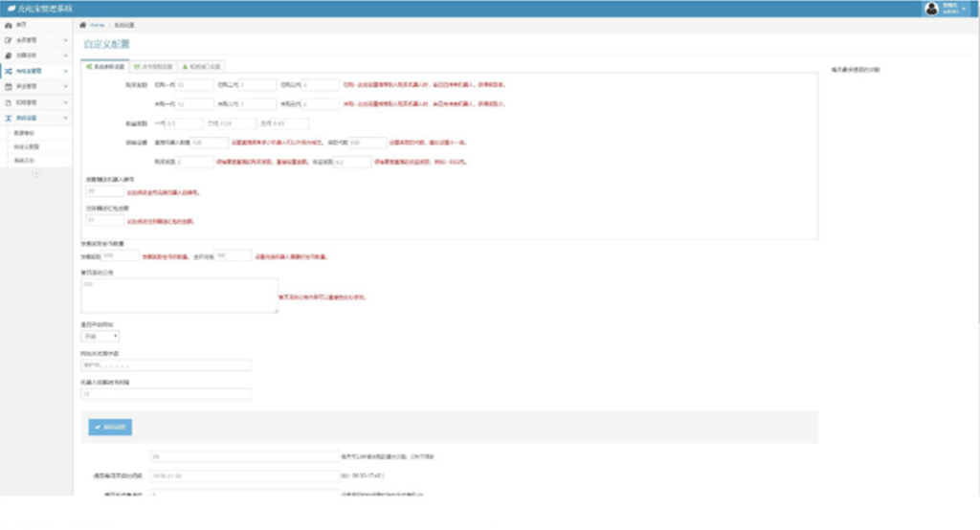Switch to the second settings tab
This screenshot has width=980, height=530.
coord(153,67)
